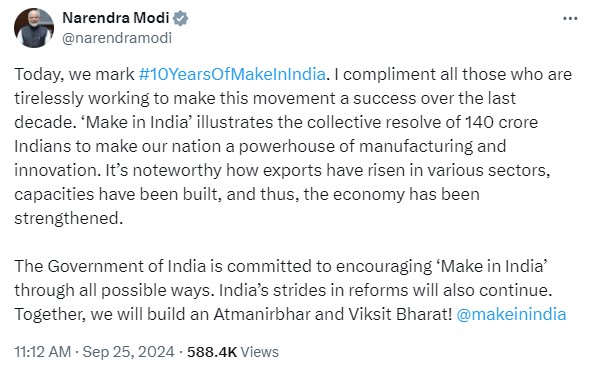Image resolution: width=594 pixels, height=370 pixels.
Task: Open Narendra Modi's profile picture
Action: point(34,28)
